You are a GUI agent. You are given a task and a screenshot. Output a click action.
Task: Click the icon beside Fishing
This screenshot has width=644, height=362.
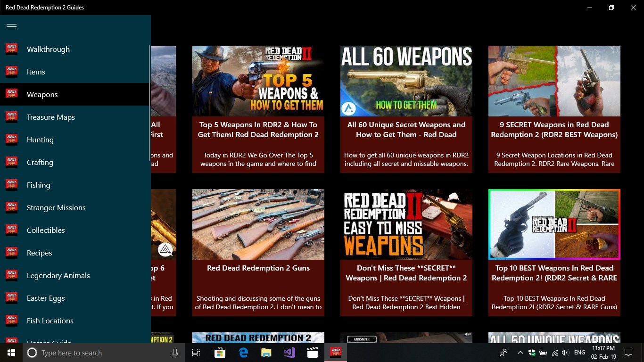click(11, 185)
